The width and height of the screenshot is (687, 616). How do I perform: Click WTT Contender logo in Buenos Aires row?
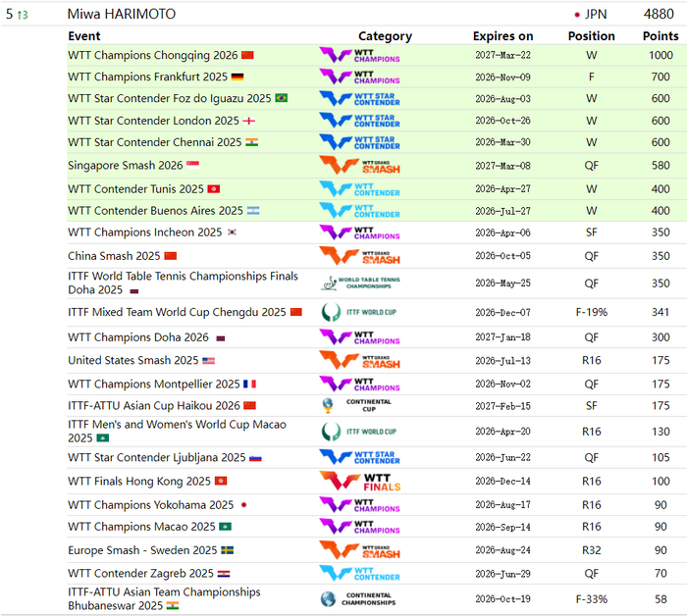(x=359, y=211)
